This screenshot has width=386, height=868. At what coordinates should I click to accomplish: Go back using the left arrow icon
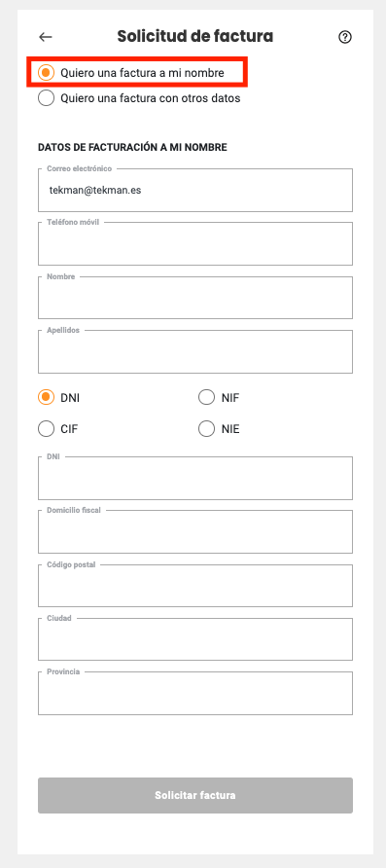tap(46, 37)
